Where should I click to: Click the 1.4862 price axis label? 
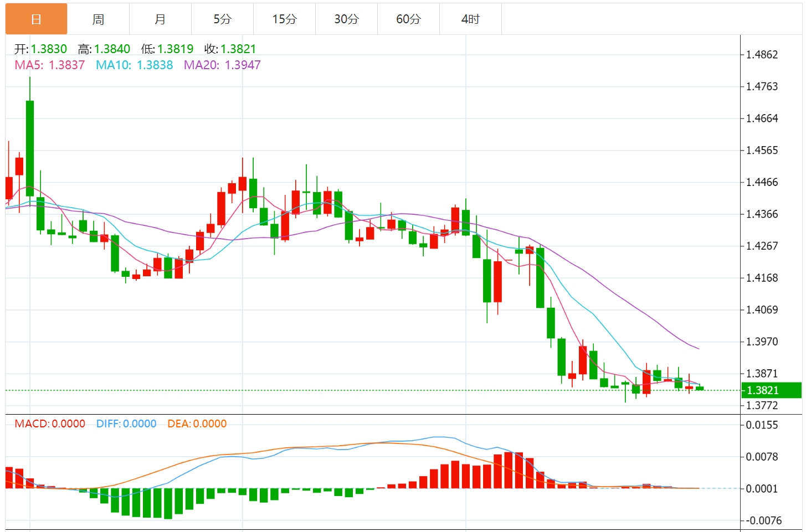(762, 55)
